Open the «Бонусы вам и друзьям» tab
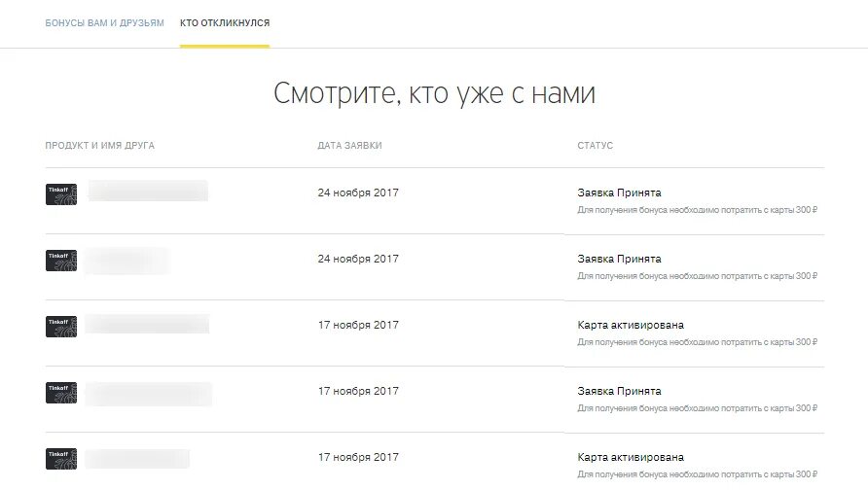Image resolution: width=868 pixels, height=490 pixels. click(105, 22)
